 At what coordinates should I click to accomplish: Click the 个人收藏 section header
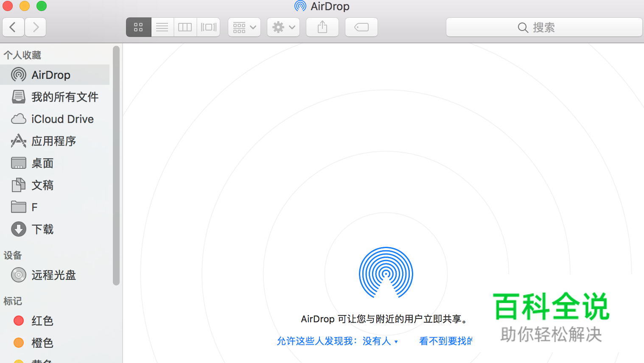click(22, 55)
